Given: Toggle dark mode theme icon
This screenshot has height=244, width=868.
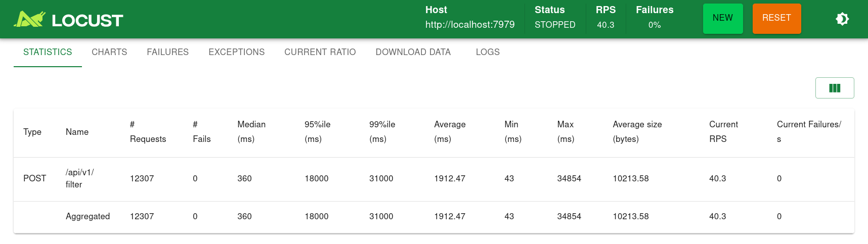Looking at the screenshot, I should pos(842,19).
